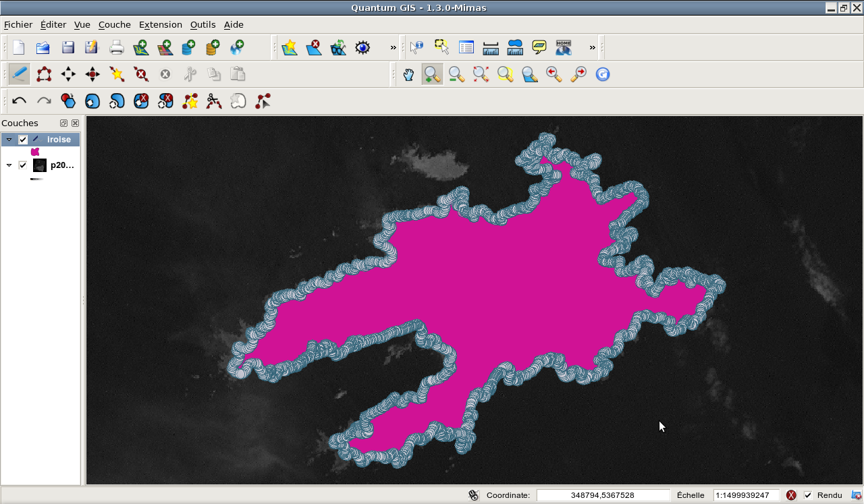Screen dimensions: 864x504
Task: Expand the hidden file toolbar overflow chevron
Action: (393, 47)
